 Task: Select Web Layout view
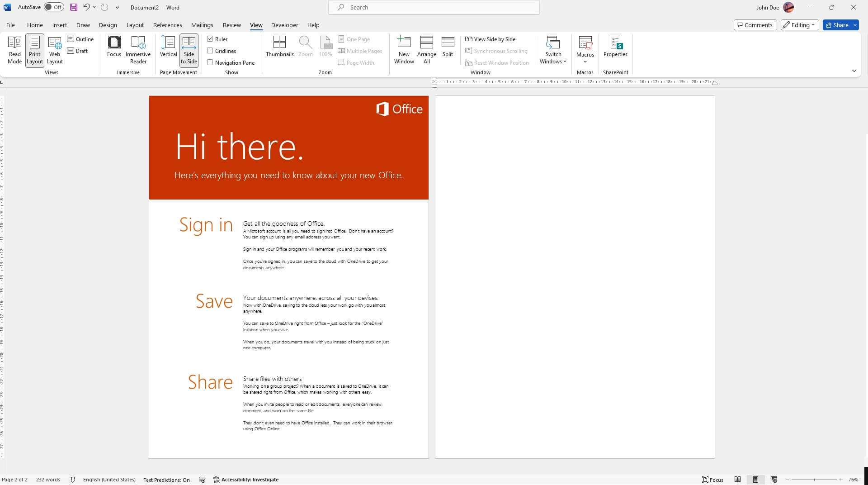(x=54, y=50)
